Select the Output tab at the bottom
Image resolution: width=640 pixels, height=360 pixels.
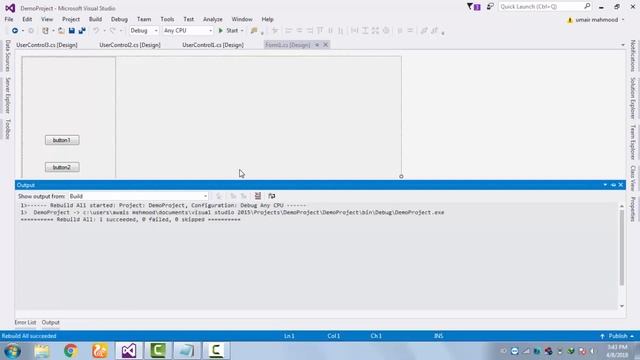click(51, 322)
